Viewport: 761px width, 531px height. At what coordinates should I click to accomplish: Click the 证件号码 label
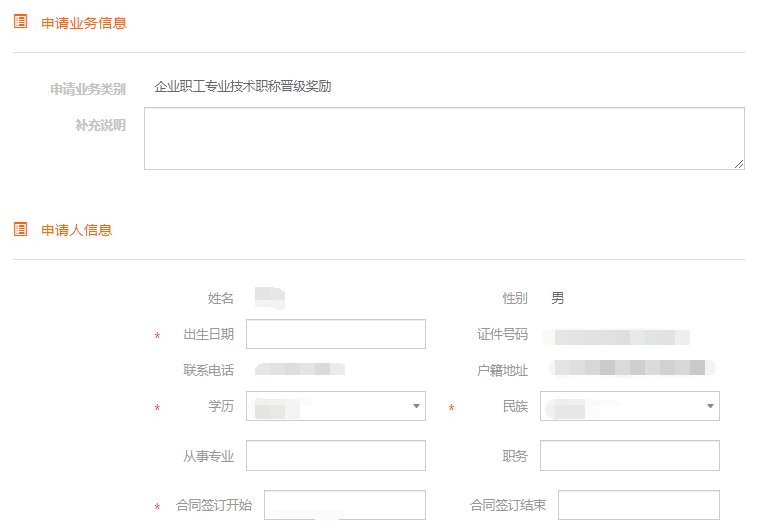(502, 335)
